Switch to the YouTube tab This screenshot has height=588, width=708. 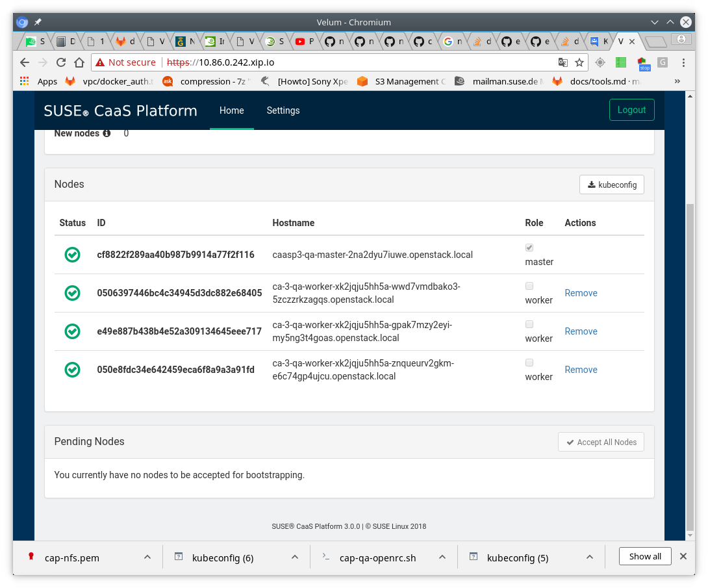[x=305, y=42]
